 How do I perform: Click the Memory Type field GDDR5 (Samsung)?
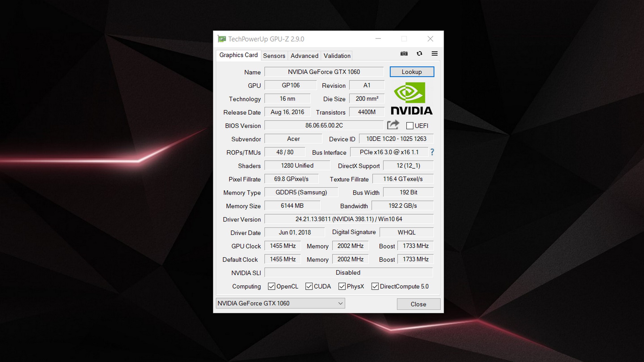[x=301, y=192]
